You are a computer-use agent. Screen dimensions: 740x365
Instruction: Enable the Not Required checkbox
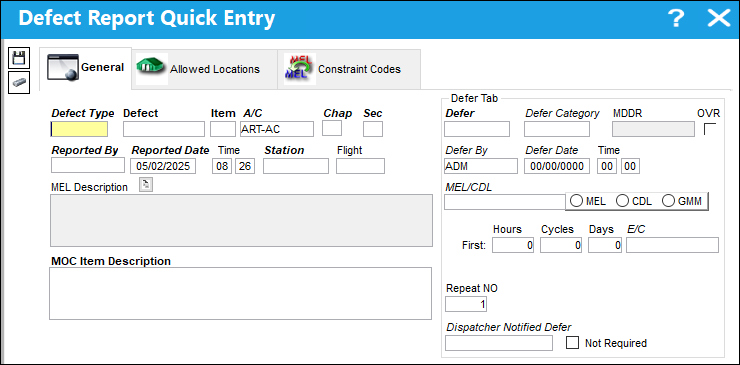pos(572,342)
